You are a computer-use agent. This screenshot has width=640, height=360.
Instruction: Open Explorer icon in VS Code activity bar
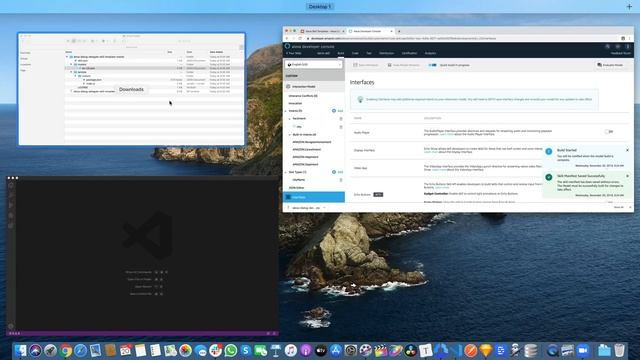coord(11,185)
